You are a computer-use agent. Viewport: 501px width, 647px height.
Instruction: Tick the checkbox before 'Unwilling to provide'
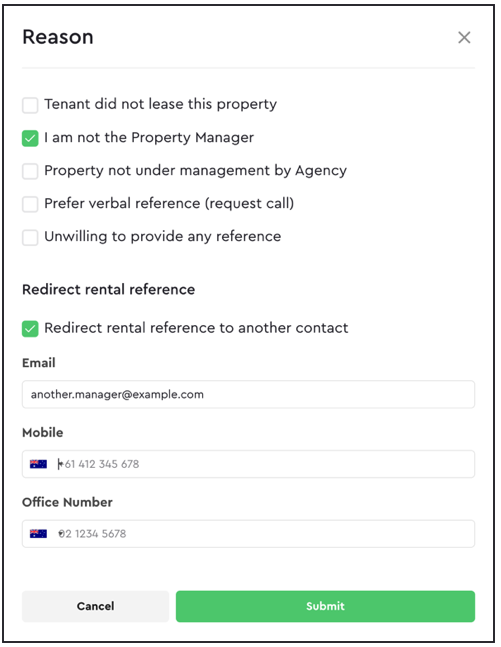(30, 237)
